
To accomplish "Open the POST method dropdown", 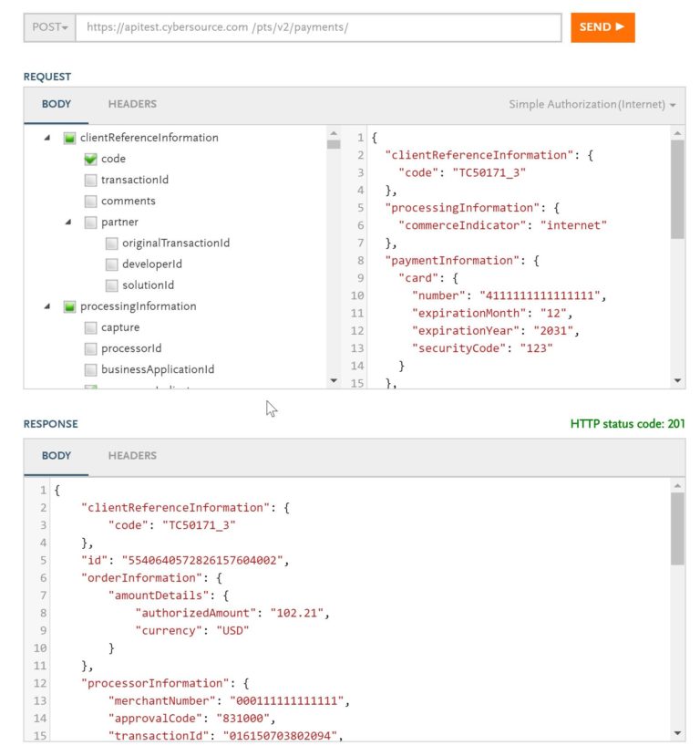I will pyautogui.click(x=49, y=27).
